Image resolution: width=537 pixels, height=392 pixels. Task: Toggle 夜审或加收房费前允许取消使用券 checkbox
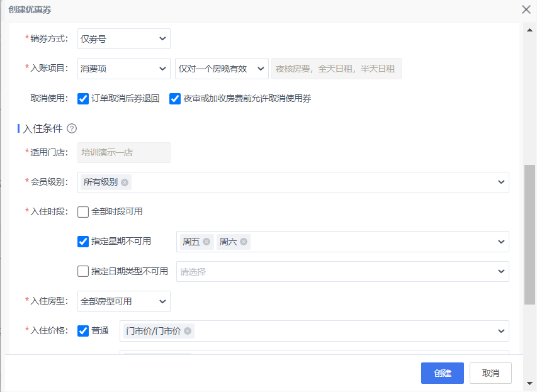pos(174,99)
